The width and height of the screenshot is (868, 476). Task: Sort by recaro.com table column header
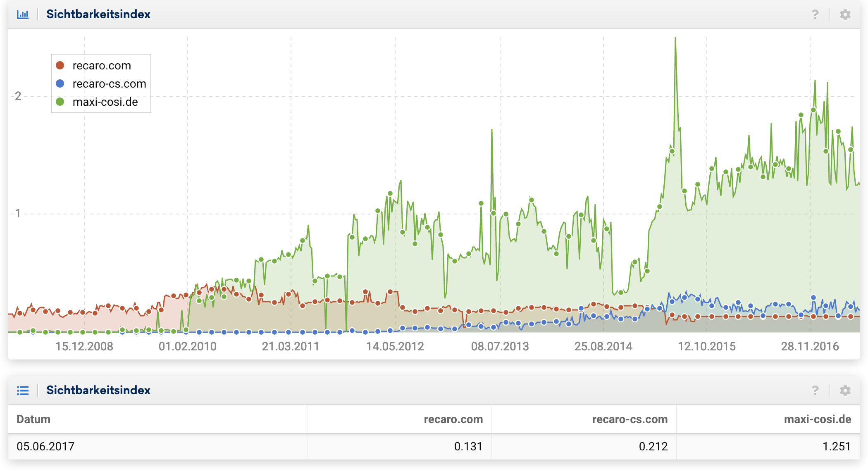(x=453, y=419)
